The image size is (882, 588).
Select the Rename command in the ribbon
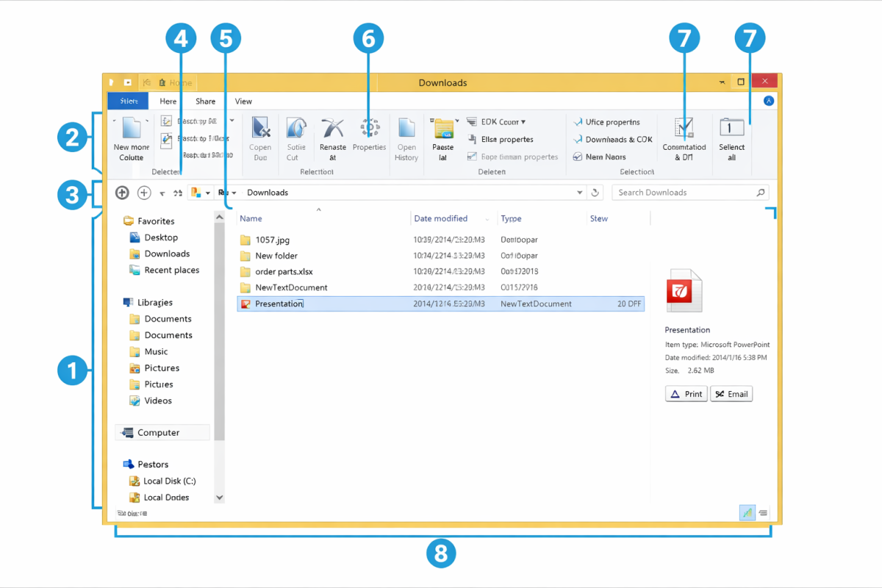(332, 140)
